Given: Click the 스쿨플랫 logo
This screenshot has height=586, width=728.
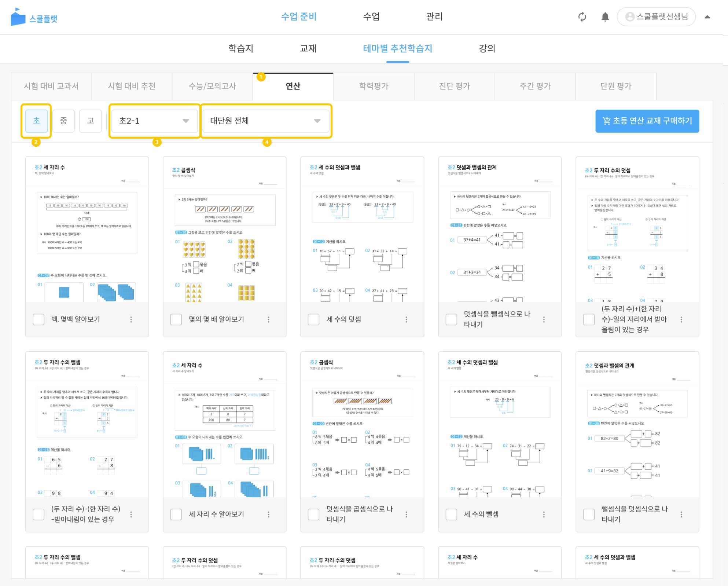Looking at the screenshot, I should point(34,17).
